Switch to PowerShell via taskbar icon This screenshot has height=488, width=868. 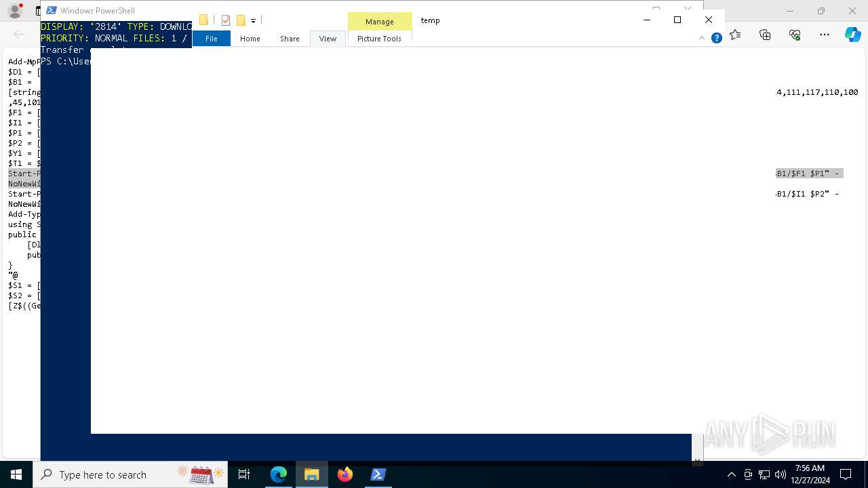tap(378, 474)
